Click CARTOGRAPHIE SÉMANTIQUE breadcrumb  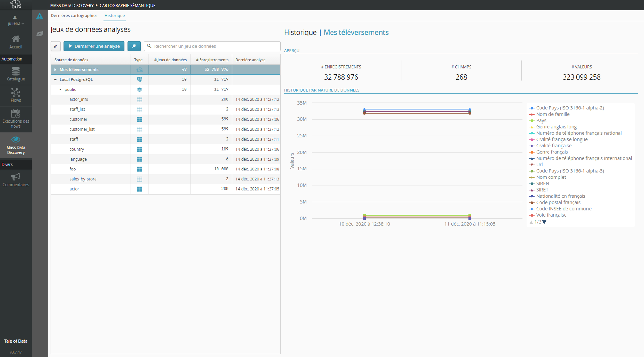[128, 5]
